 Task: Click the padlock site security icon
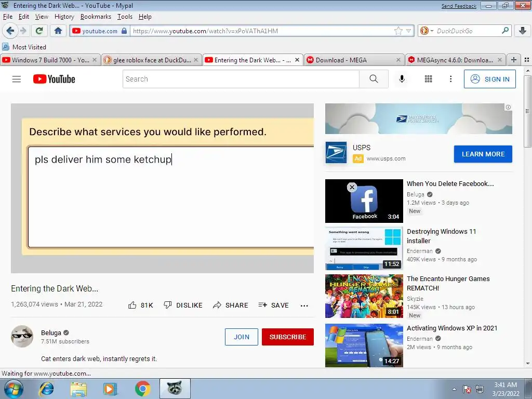[124, 31]
